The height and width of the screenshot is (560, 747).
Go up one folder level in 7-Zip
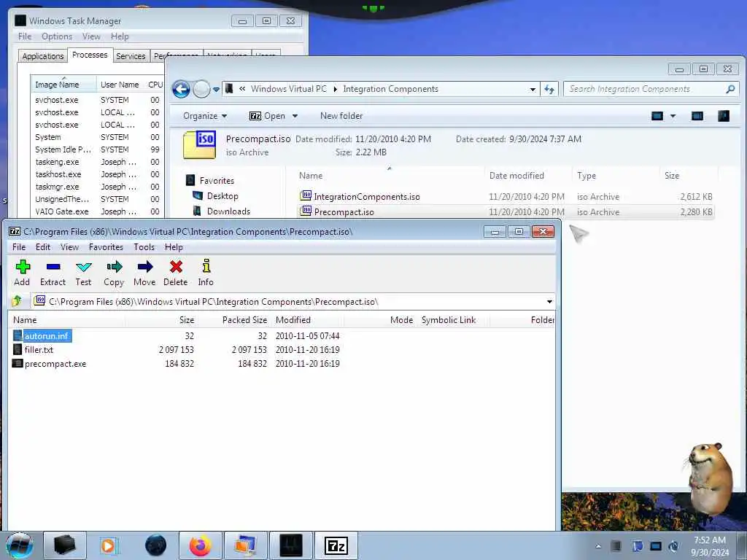[x=18, y=301]
